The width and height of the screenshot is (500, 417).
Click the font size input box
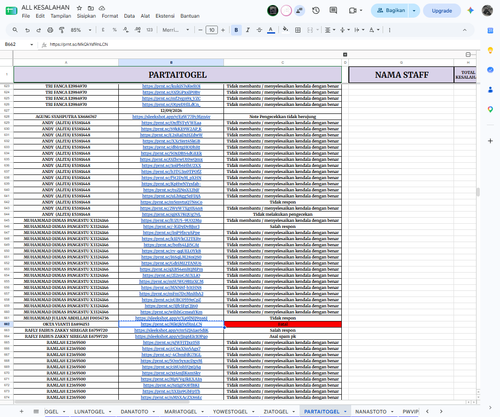pyautogui.click(x=211, y=30)
